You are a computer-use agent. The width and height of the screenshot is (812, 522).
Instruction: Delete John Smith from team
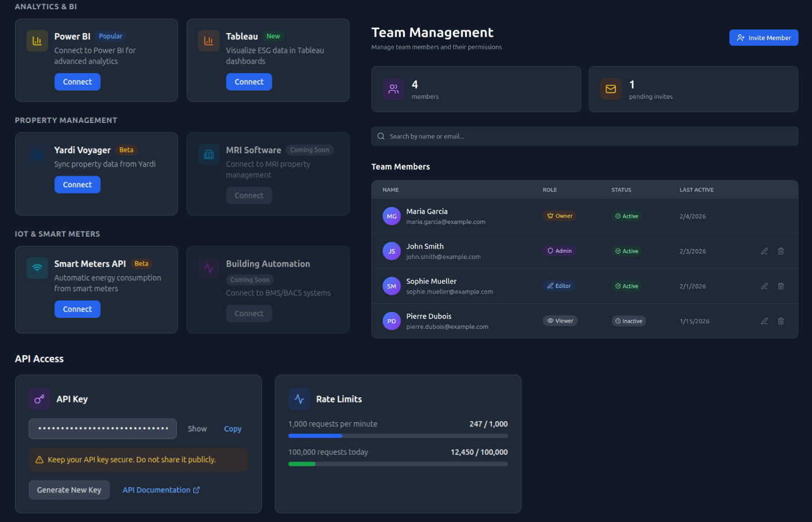pos(781,251)
